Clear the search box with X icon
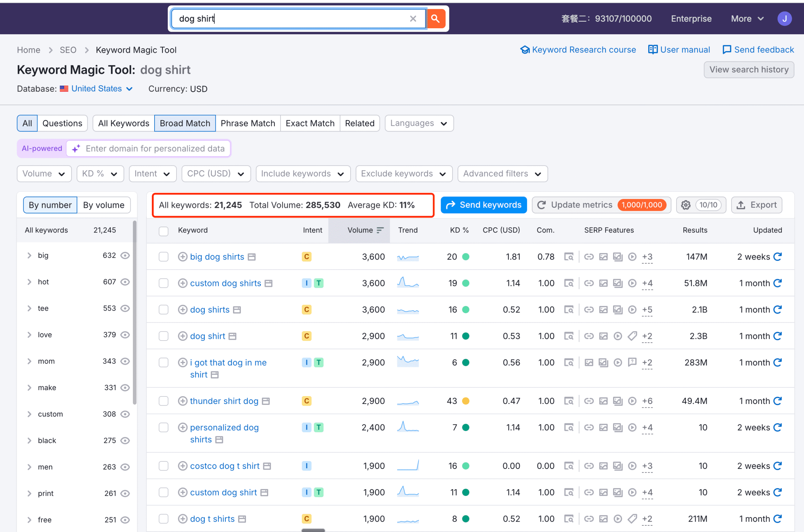Viewport: 804px width, 532px height. tap(413, 19)
